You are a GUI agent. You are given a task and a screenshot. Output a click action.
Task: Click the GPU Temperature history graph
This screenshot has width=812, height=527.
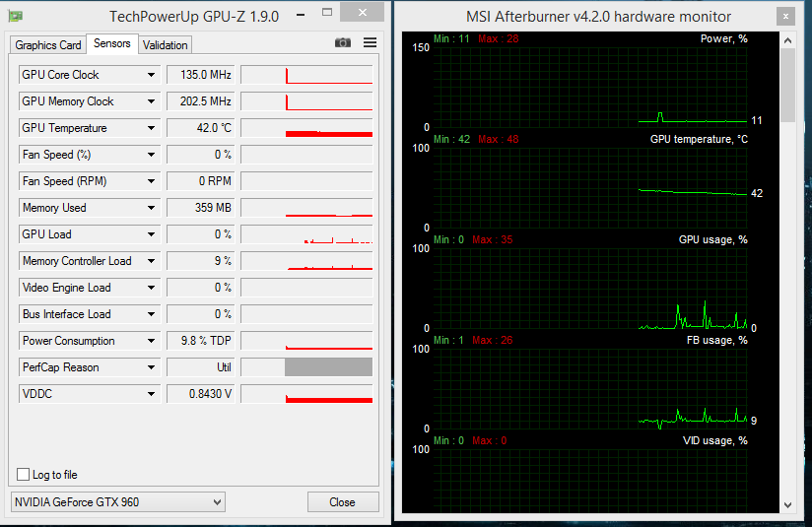coord(306,128)
